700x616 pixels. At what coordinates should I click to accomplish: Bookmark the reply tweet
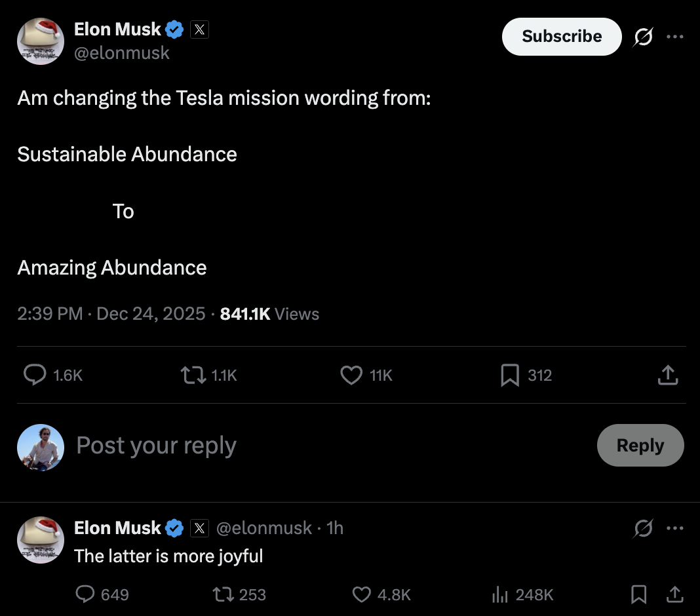coord(639,594)
